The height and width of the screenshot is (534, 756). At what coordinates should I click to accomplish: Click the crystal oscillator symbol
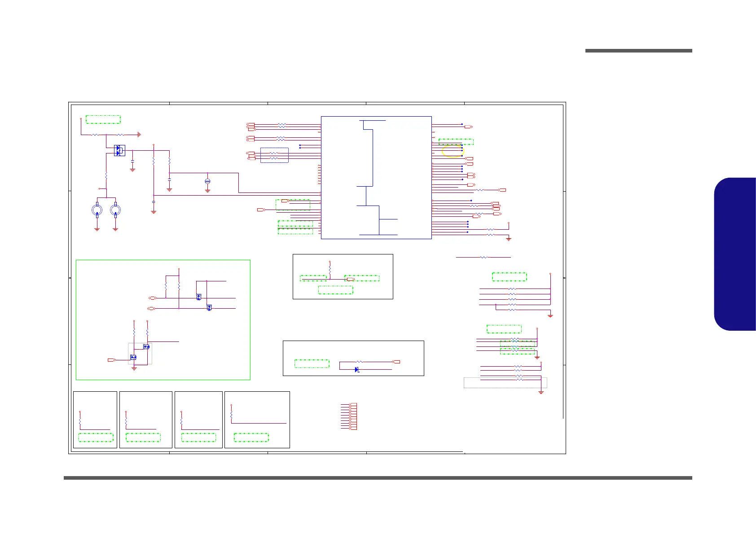point(207,181)
